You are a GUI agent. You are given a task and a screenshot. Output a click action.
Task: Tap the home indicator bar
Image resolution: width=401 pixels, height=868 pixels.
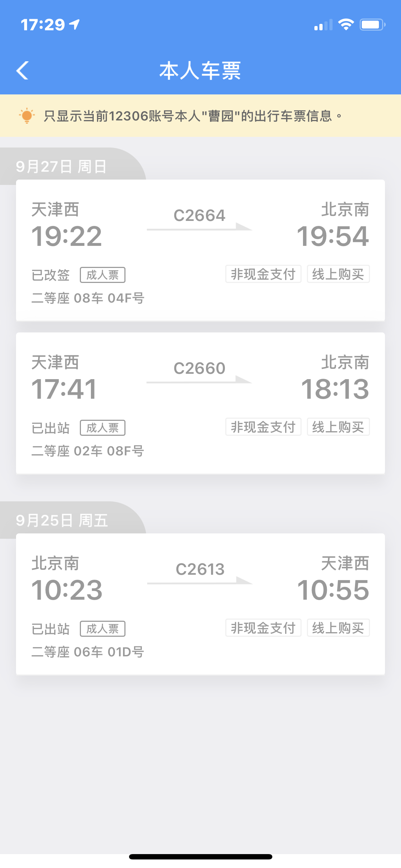tap(200, 857)
